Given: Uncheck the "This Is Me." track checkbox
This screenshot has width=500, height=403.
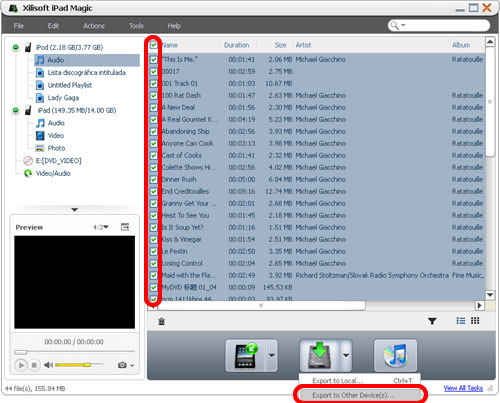Looking at the screenshot, I should pyautogui.click(x=153, y=59).
